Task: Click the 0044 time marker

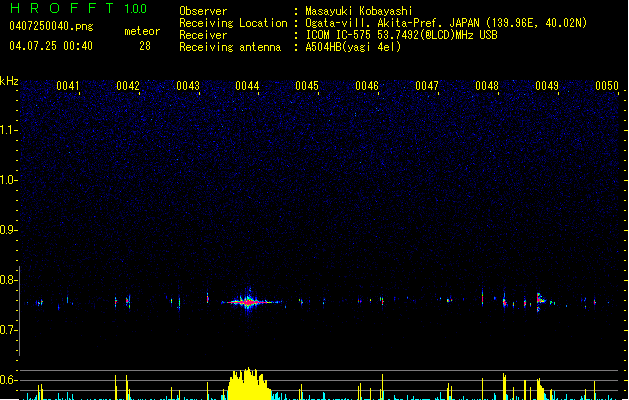Action: 247,86
